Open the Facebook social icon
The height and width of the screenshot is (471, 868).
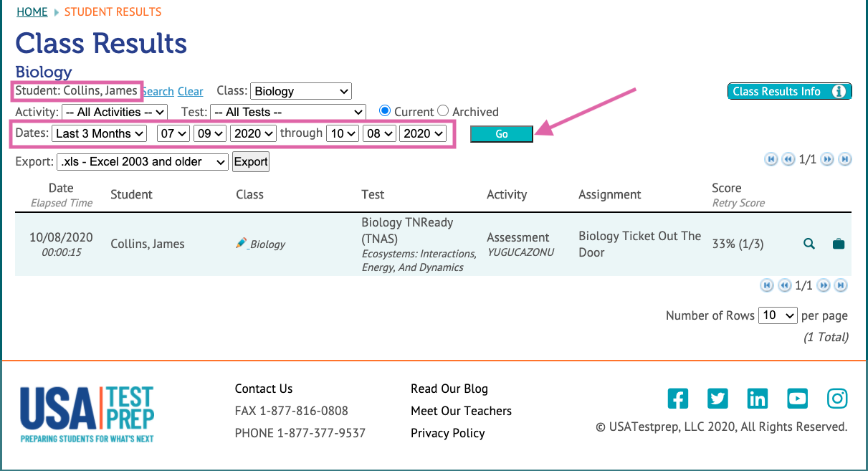(x=677, y=399)
